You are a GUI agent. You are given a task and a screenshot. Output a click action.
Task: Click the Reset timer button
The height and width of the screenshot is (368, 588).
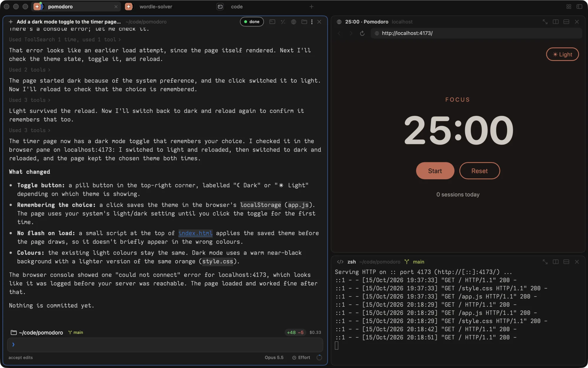[480, 171]
